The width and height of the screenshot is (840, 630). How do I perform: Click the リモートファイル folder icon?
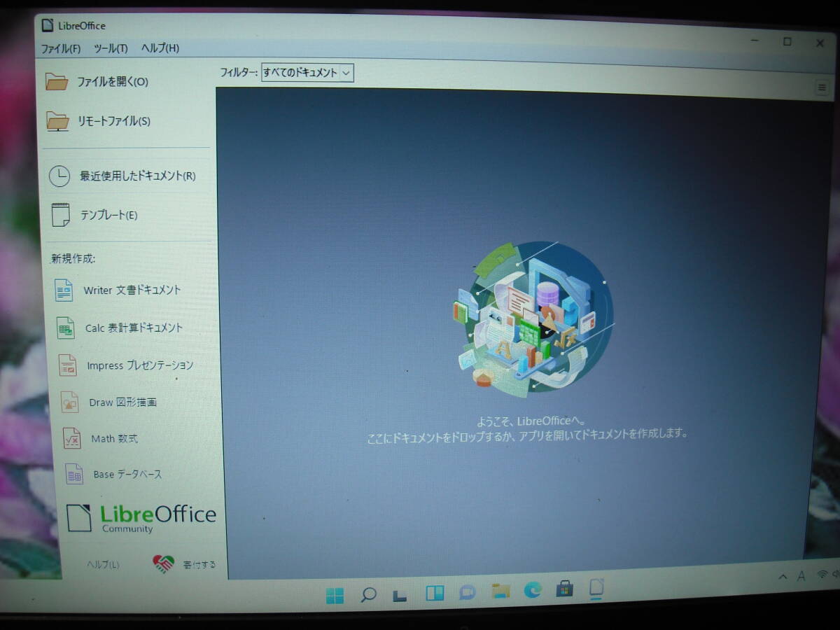click(57, 121)
